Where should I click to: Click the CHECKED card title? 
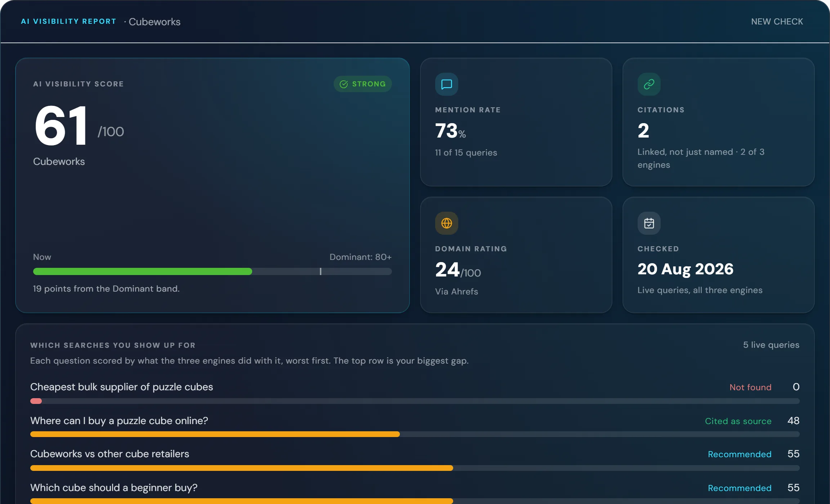[x=658, y=249]
